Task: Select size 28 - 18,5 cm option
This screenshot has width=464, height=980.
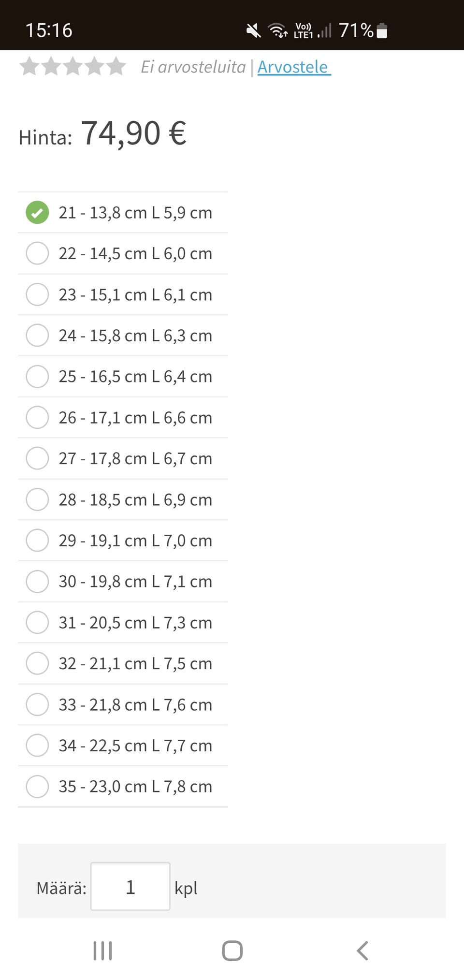Action: click(x=37, y=499)
